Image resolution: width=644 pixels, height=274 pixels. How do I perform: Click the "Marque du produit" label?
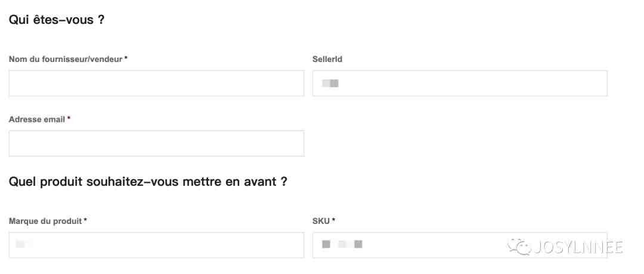pyautogui.click(x=45, y=220)
